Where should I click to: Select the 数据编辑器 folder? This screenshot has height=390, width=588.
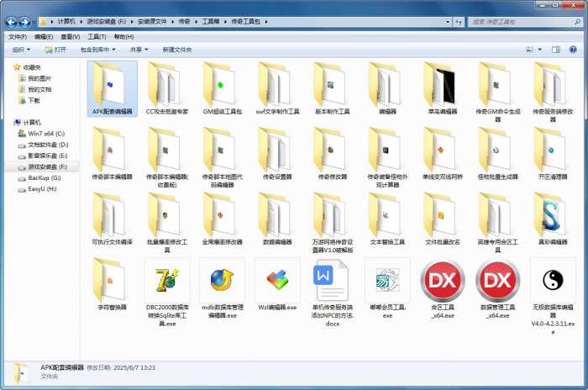pos(277,219)
